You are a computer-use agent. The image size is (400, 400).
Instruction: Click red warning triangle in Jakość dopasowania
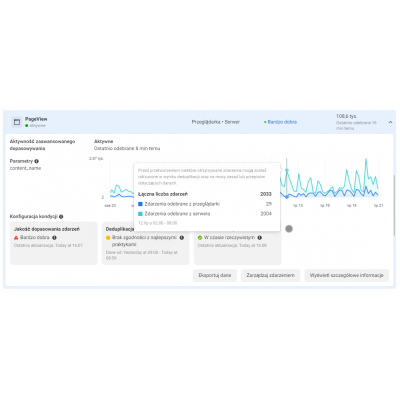(x=16, y=238)
